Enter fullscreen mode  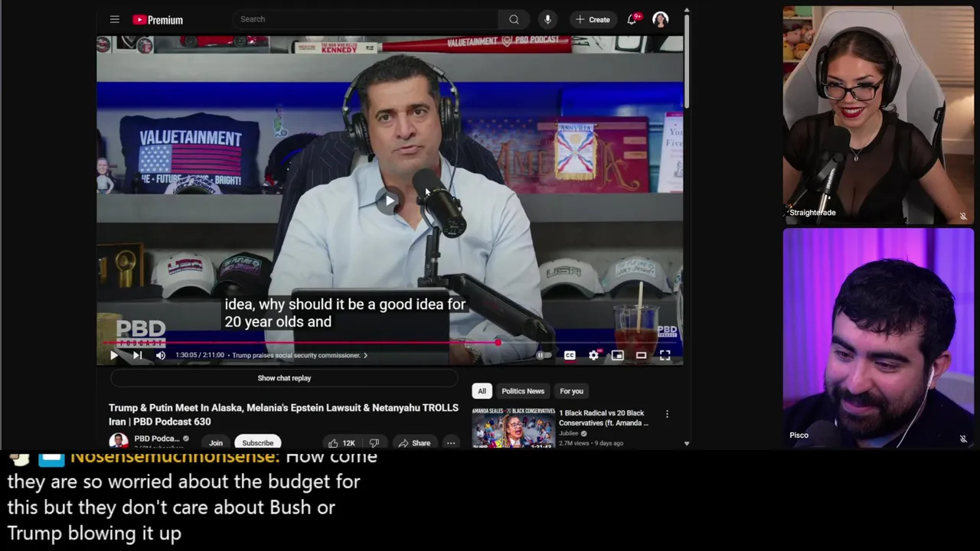665,355
